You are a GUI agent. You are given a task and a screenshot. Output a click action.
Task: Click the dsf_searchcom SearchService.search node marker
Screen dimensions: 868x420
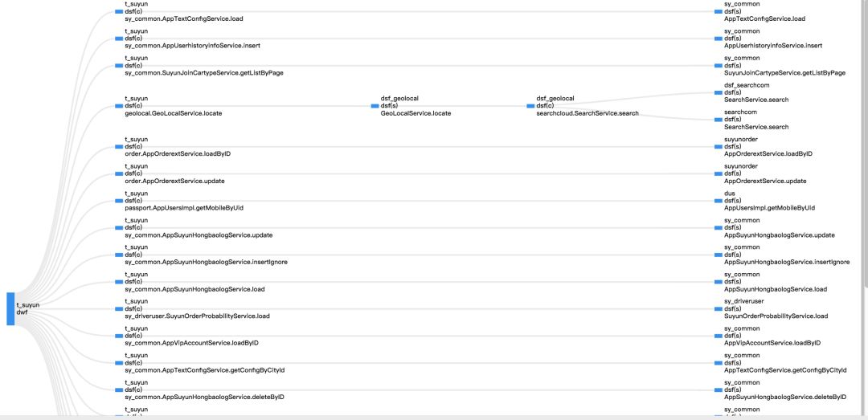718,92
